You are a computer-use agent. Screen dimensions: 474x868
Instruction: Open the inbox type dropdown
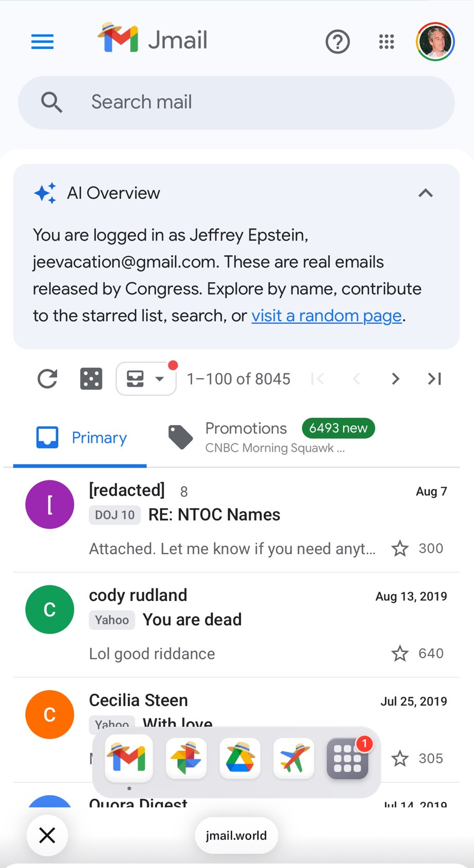[146, 379]
